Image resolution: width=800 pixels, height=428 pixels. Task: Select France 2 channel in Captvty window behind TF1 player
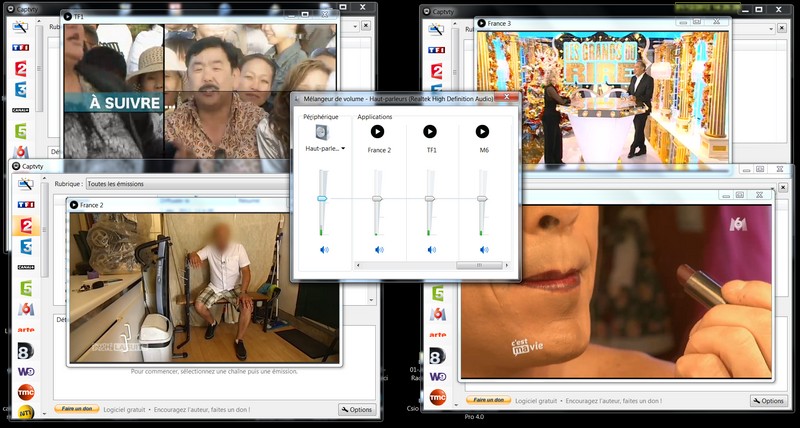pos(20,68)
